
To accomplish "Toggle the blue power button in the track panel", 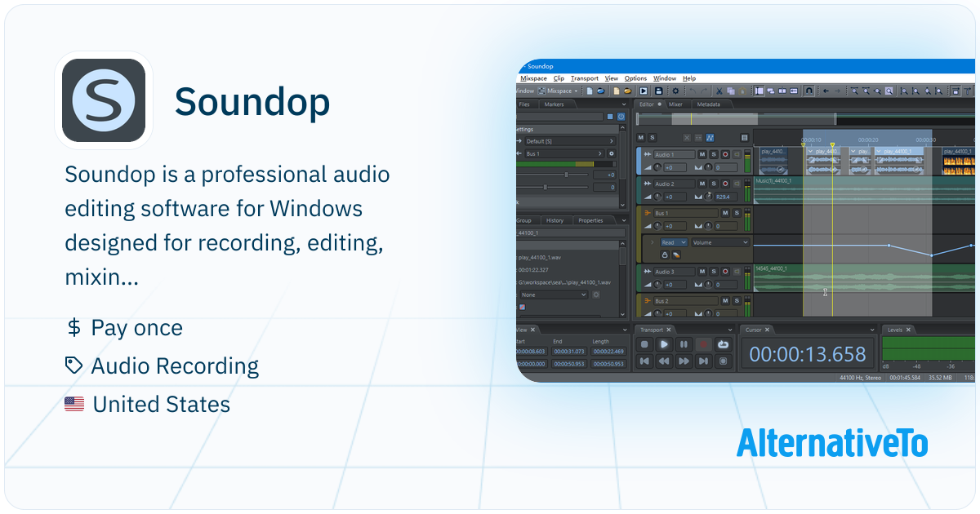I will point(621,117).
